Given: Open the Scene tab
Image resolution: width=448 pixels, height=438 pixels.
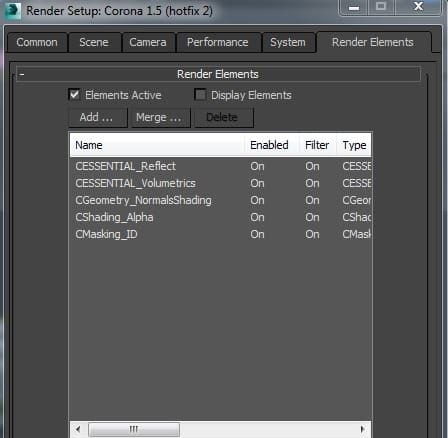Looking at the screenshot, I should point(94,43).
